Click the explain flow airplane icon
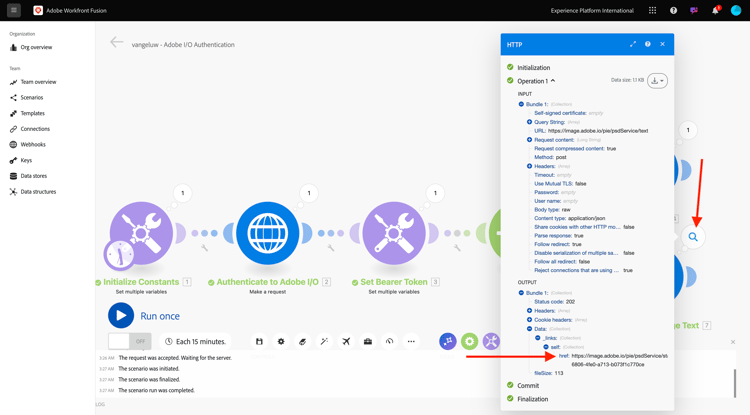Viewport: 750px width, 415px height. (x=346, y=341)
